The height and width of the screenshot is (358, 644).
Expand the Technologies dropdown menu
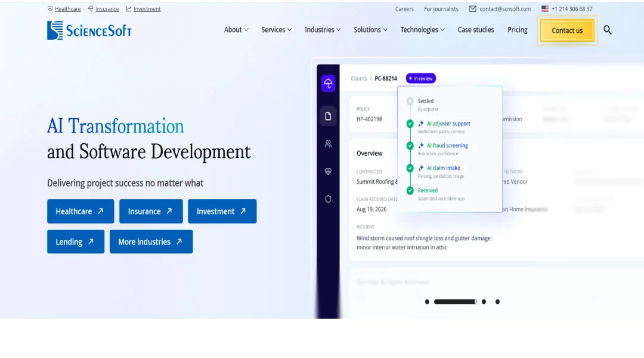(422, 30)
